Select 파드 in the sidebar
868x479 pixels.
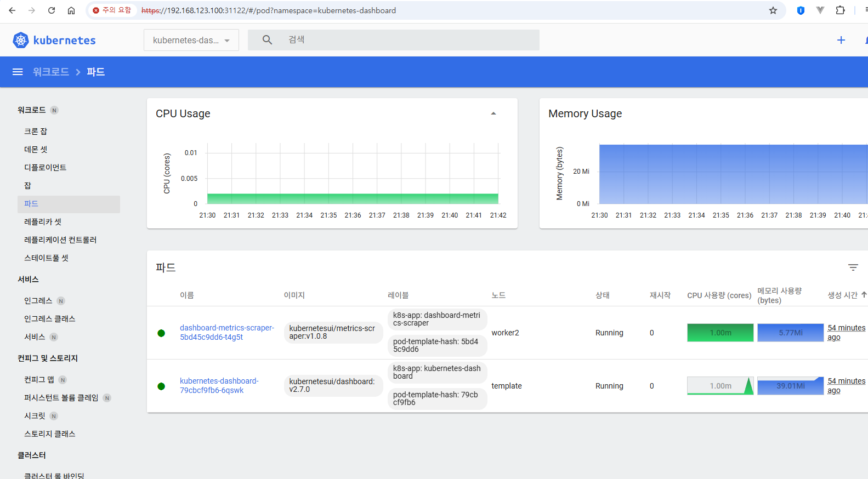pos(69,204)
